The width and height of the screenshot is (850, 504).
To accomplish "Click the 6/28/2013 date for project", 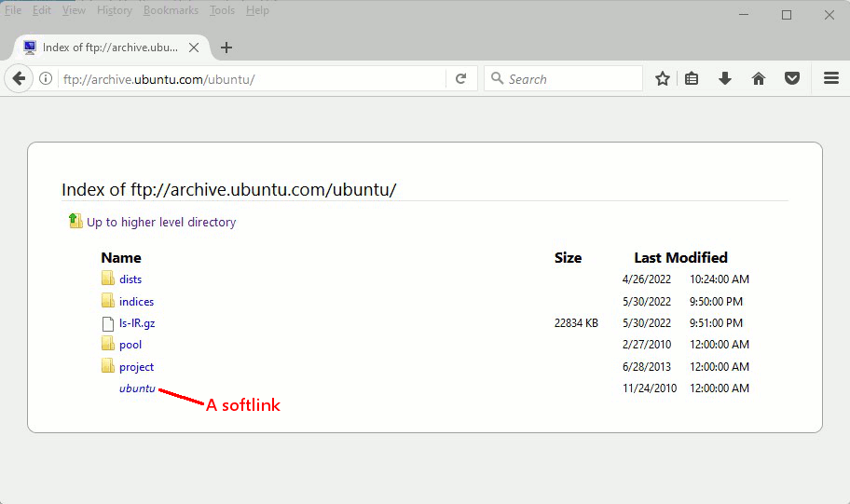I will 647,367.
